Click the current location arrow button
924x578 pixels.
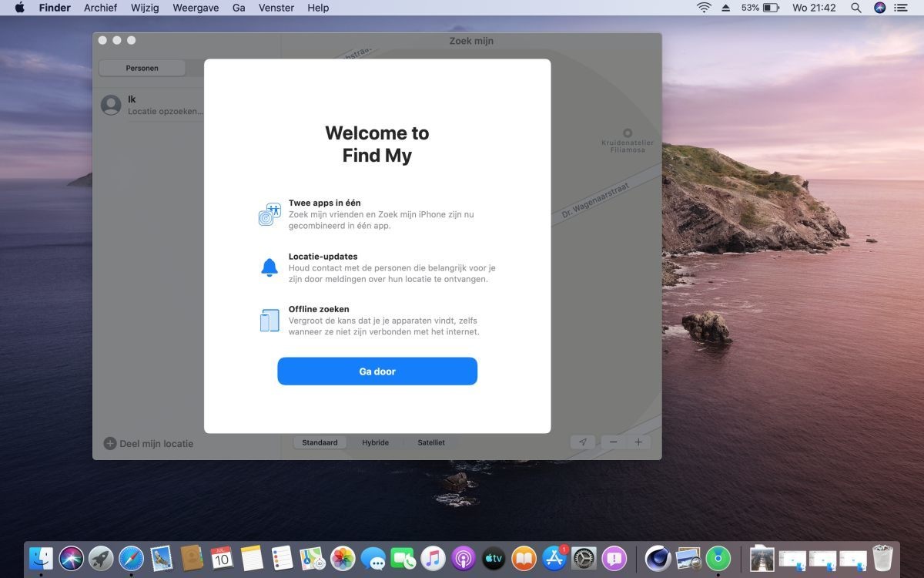click(583, 442)
